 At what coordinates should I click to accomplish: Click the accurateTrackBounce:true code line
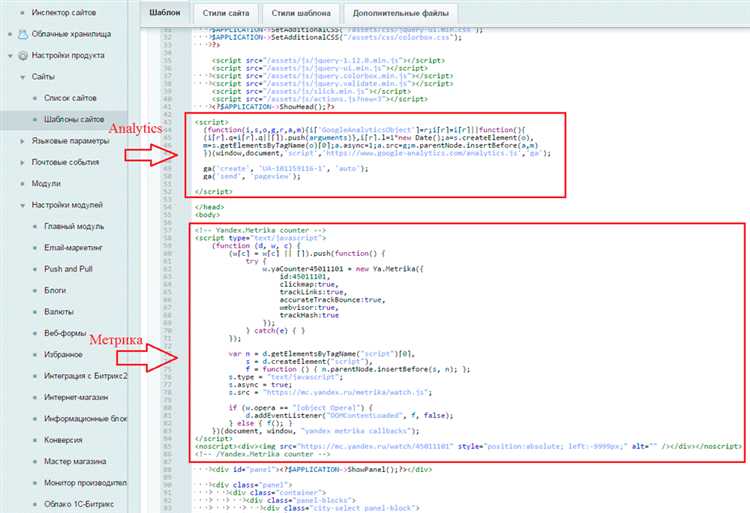pyautogui.click(x=332, y=300)
